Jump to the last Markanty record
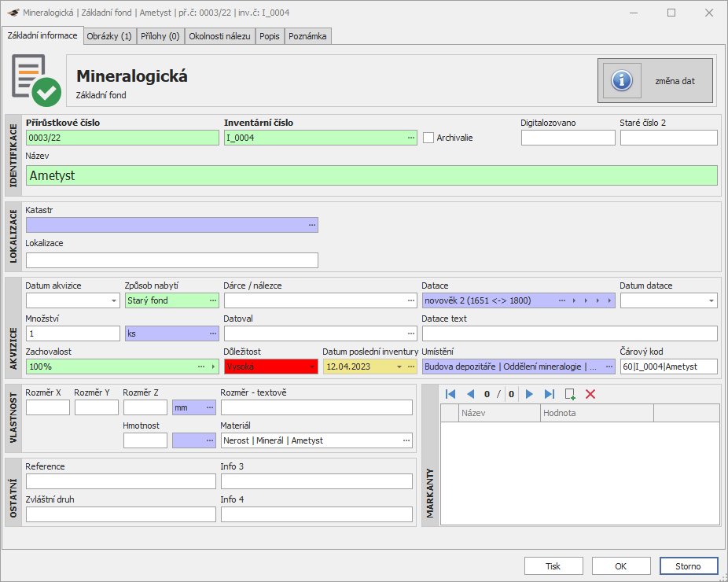The width and height of the screenshot is (728, 582). 550,394
